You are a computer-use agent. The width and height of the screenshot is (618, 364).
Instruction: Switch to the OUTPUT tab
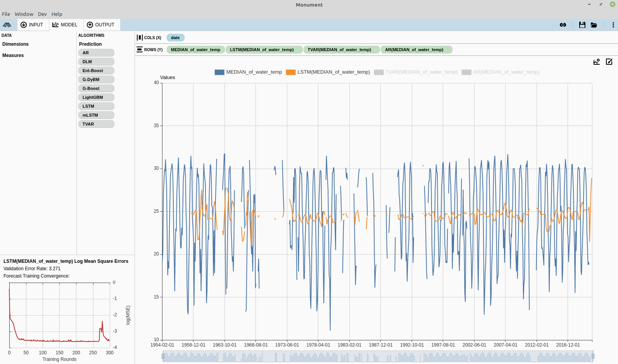101,25
